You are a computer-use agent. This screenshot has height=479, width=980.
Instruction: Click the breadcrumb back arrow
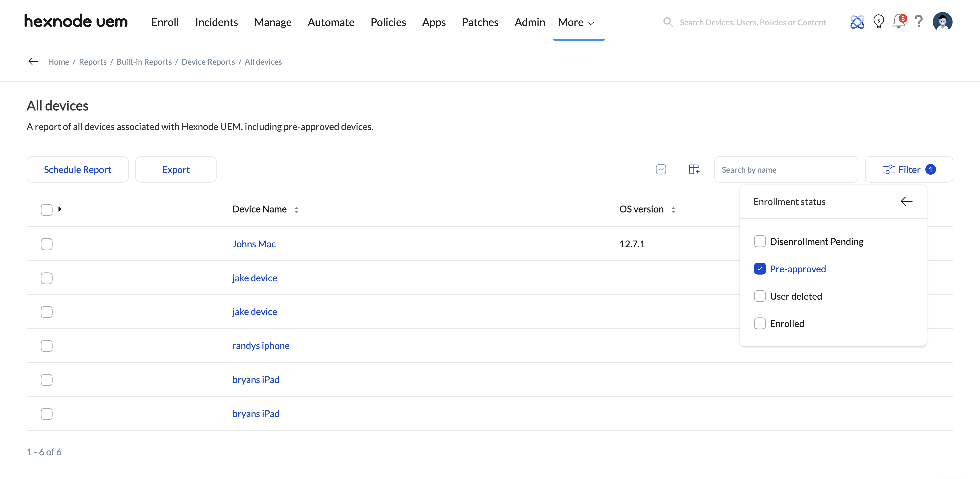(33, 62)
